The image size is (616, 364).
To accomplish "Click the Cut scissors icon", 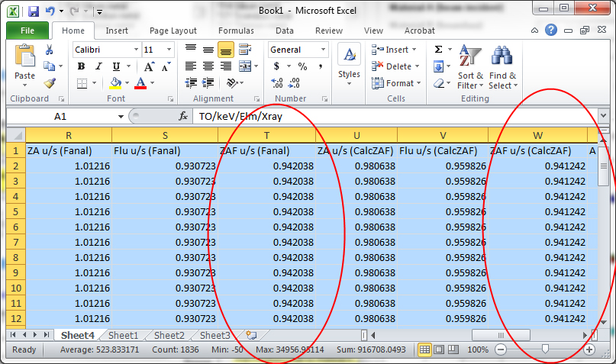I will (50, 50).
